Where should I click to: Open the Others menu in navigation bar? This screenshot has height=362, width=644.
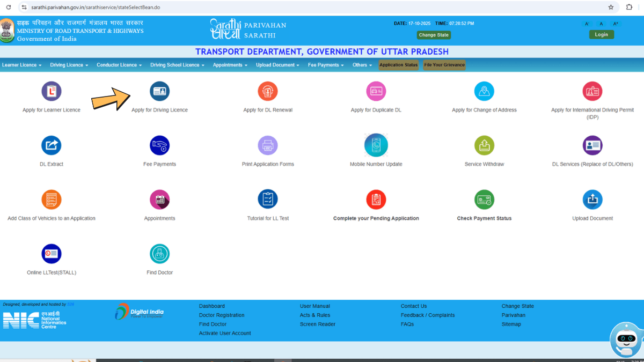click(x=362, y=65)
